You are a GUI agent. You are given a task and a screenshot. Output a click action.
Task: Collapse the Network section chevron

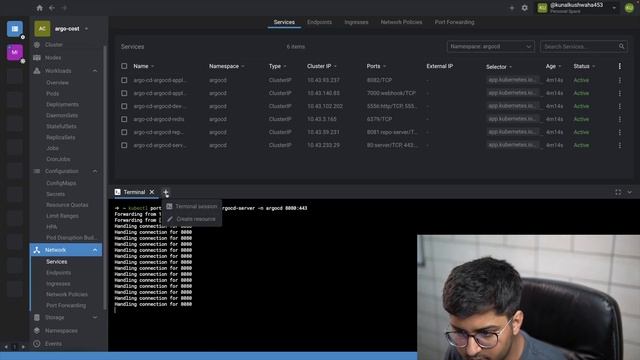pos(95,250)
